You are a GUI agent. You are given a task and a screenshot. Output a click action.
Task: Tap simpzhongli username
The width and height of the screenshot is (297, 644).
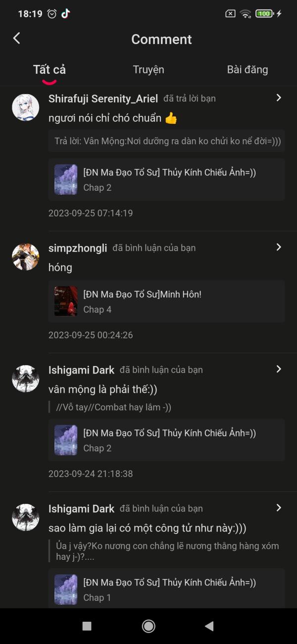point(78,248)
